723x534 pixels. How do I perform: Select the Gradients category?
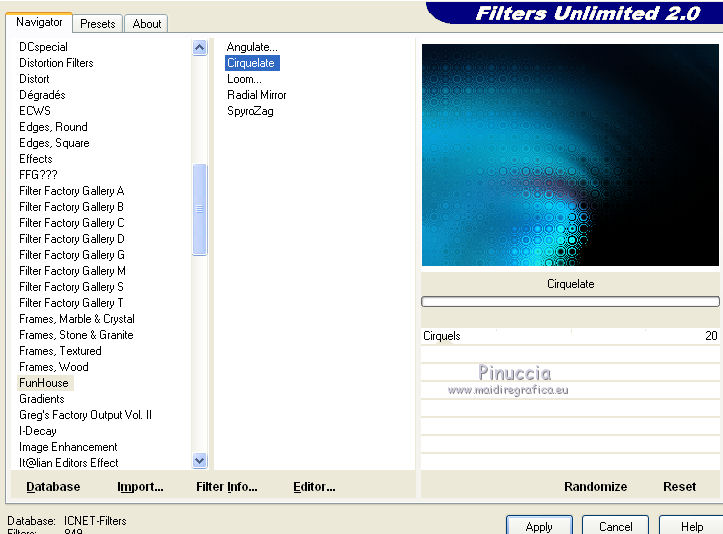click(x=42, y=399)
